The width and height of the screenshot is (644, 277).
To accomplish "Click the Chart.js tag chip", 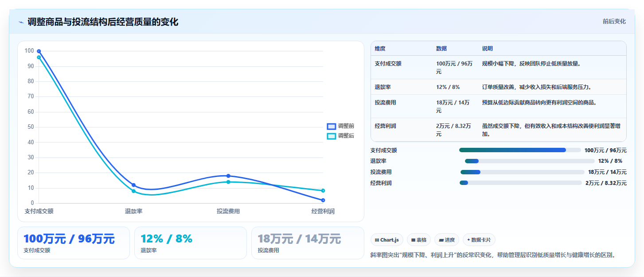I will pyautogui.click(x=387, y=240).
